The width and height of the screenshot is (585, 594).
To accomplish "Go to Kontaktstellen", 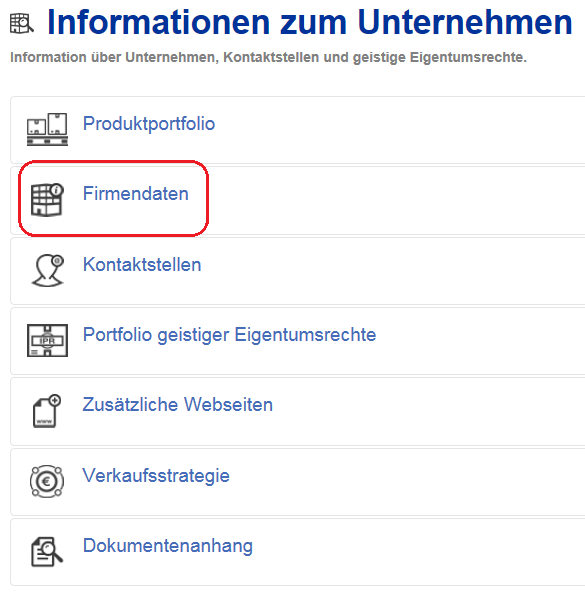I will pyautogui.click(x=142, y=264).
